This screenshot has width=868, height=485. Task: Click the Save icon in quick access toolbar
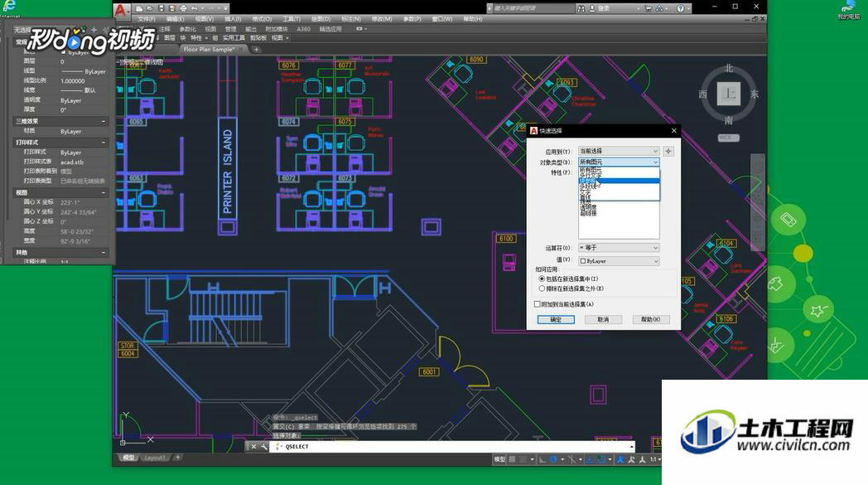(161, 8)
